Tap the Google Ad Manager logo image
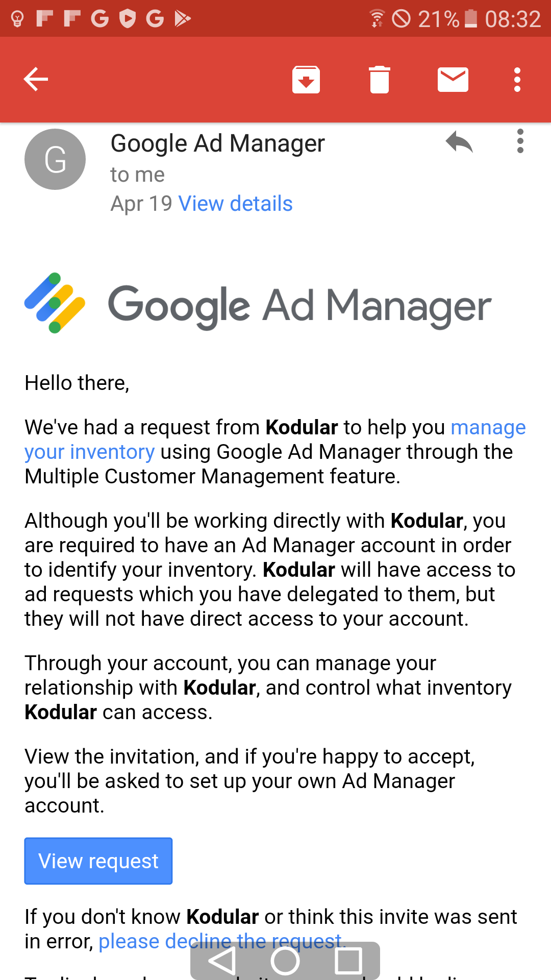This screenshot has width=551, height=980. pos(258,304)
